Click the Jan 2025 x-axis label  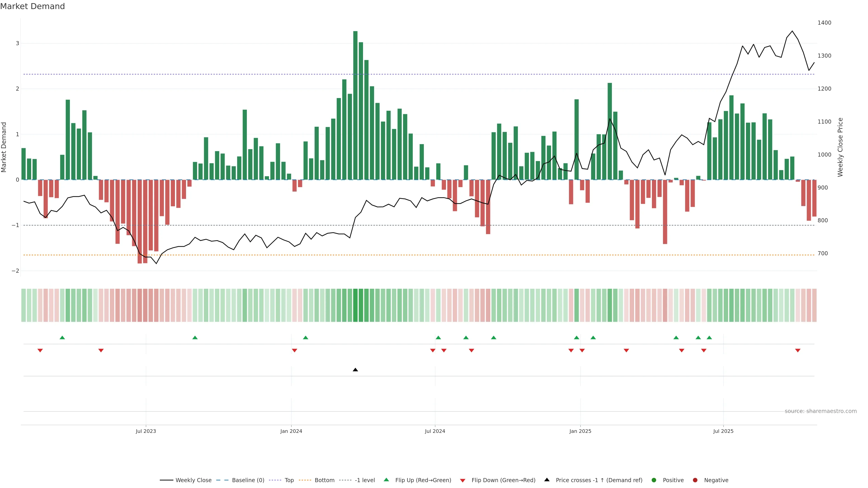(580, 431)
